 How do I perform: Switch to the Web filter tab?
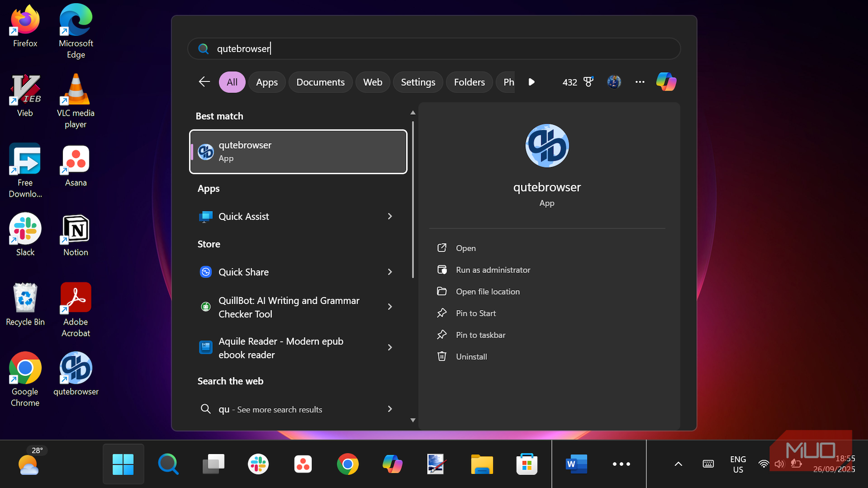pyautogui.click(x=373, y=82)
